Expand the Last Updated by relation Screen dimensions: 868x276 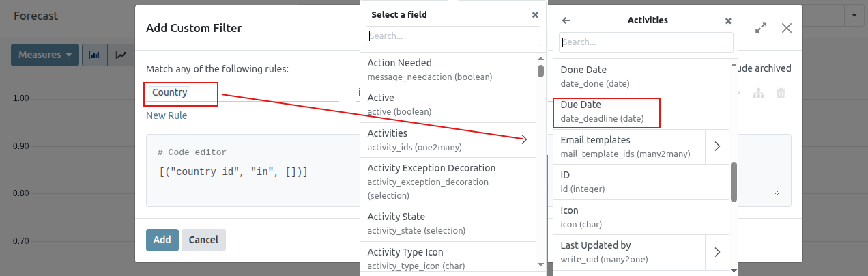(x=717, y=252)
